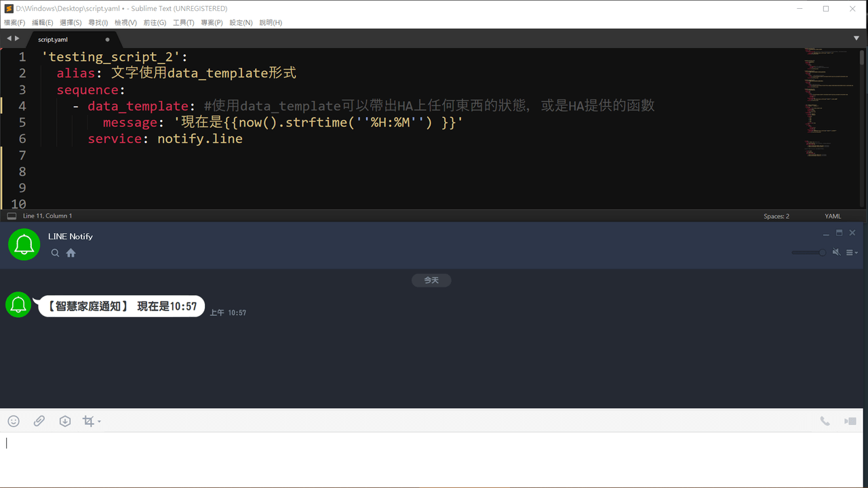Click the alias key on line 2
Viewport: 868px width, 488px height.
coord(76,73)
